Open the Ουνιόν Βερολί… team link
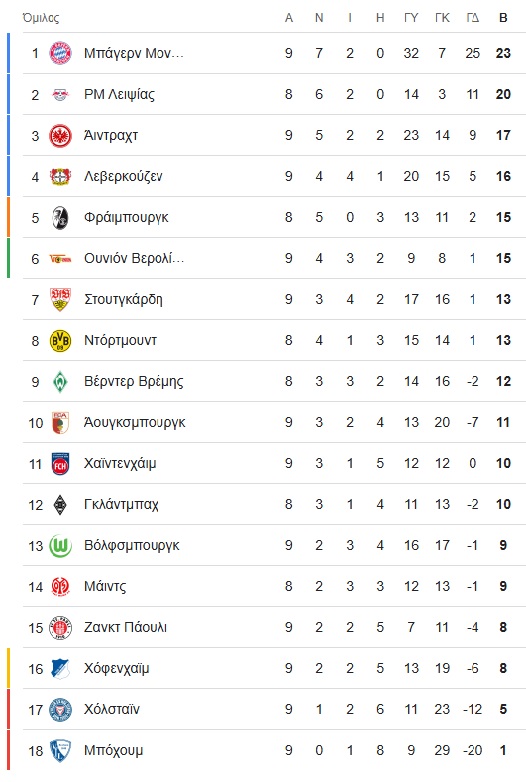526x782 pixels. 134,258
